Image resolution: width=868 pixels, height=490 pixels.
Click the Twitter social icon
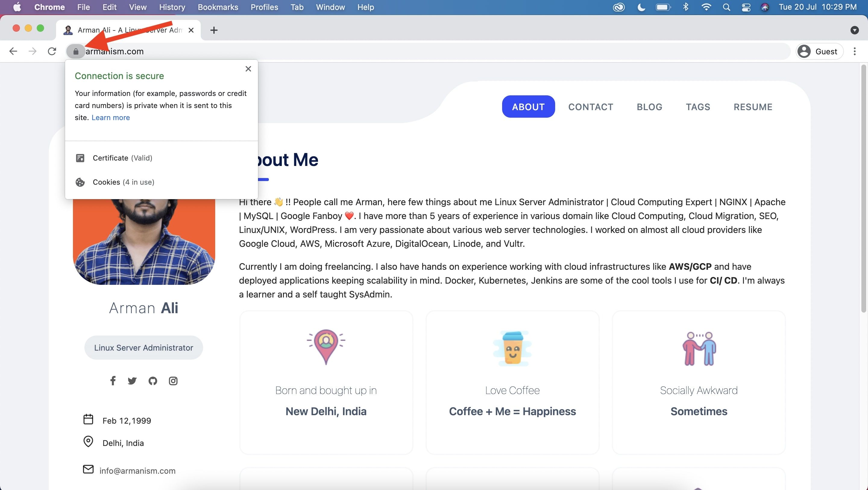tap(132, 381)
